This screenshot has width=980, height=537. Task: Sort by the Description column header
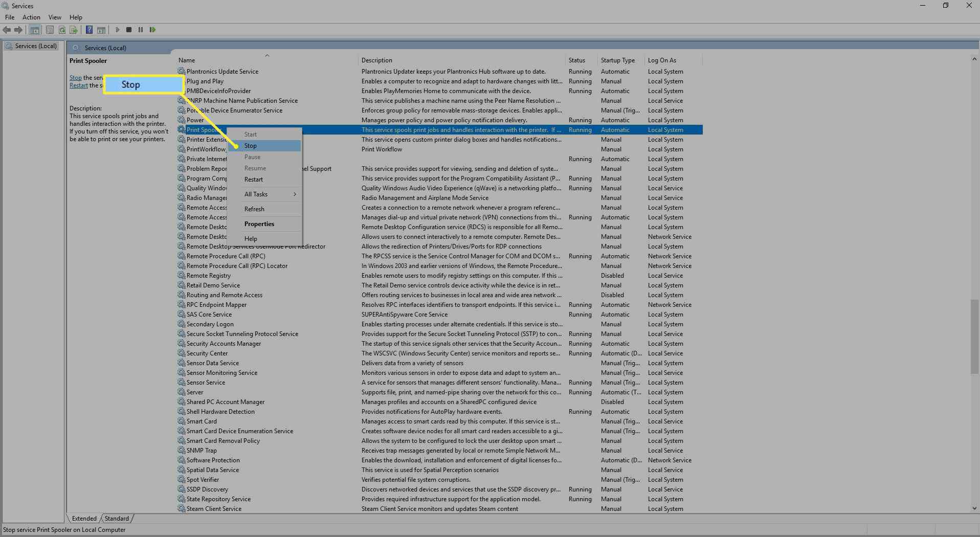pos(462,60)
